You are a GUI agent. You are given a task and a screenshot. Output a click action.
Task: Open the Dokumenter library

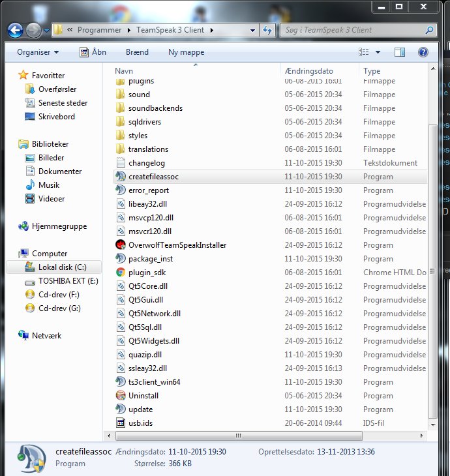pyautogui.click(x=60, y=171)
